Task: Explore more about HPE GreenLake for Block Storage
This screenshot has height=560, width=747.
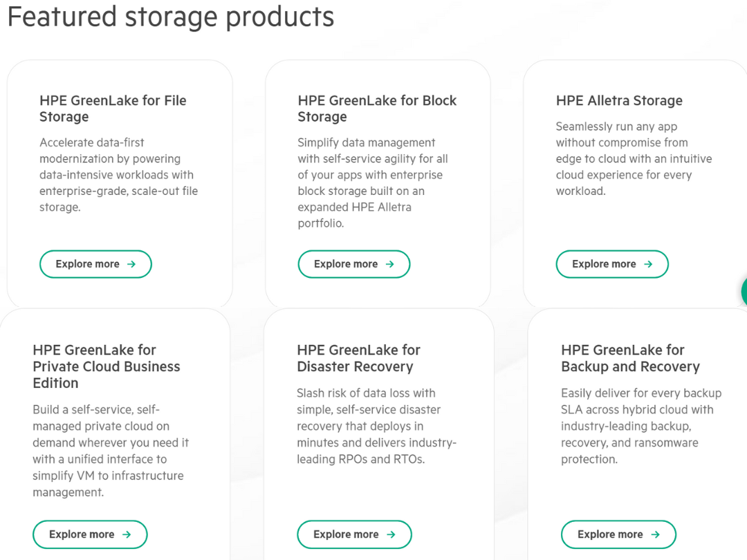Action: click(353, 263)
